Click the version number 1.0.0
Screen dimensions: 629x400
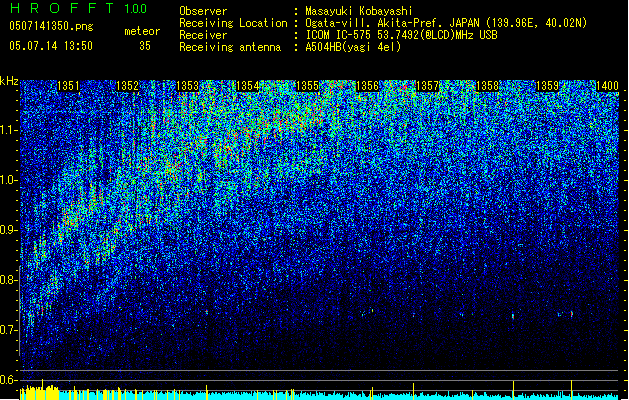point(135,8)
